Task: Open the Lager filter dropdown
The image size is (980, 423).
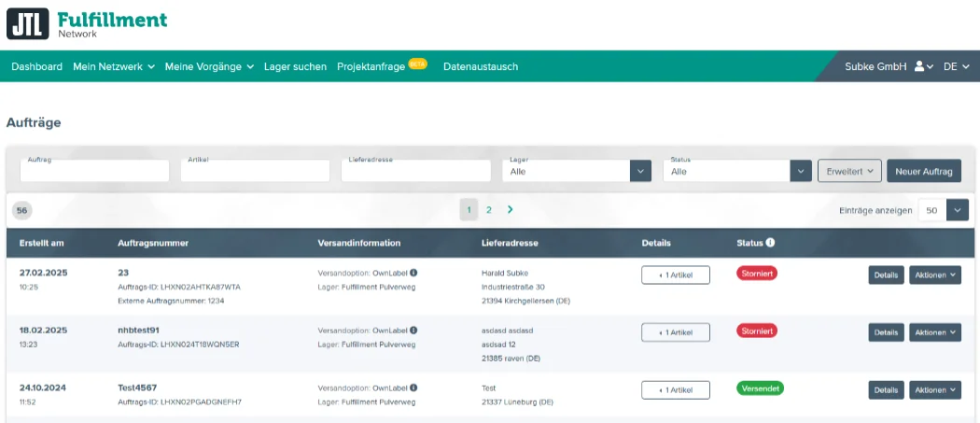Action: point(640,171)
